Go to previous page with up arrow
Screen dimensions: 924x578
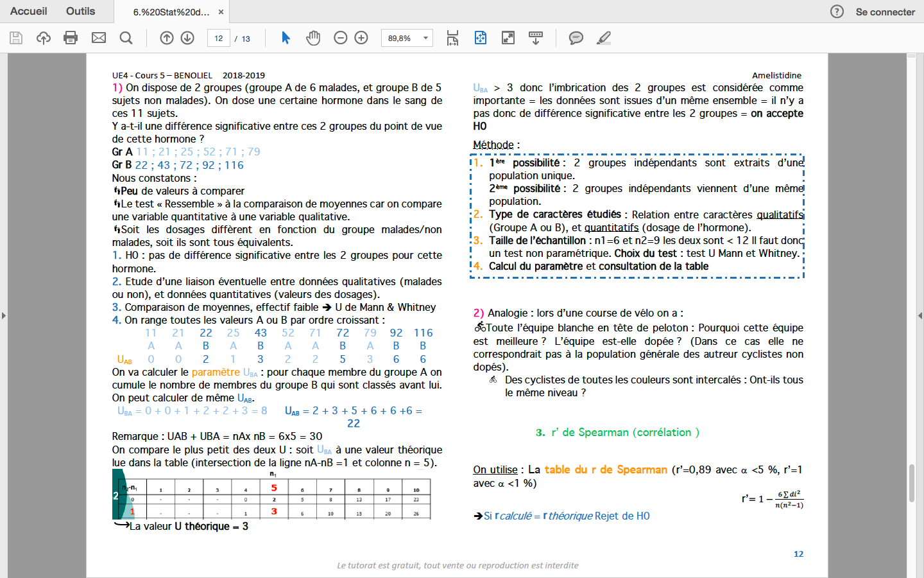point(167,38)
